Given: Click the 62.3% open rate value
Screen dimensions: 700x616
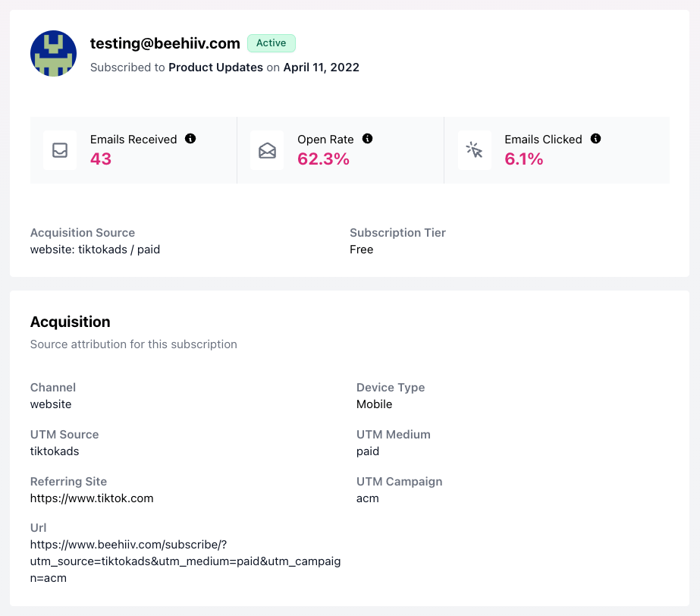Looking at the screenshot, I should pyautogui.click(x=323, y=159).
